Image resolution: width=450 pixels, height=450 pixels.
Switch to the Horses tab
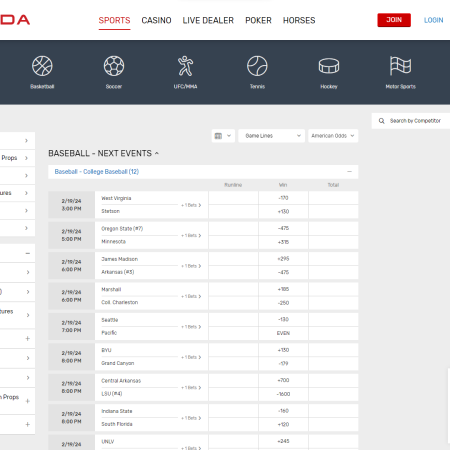299,21
